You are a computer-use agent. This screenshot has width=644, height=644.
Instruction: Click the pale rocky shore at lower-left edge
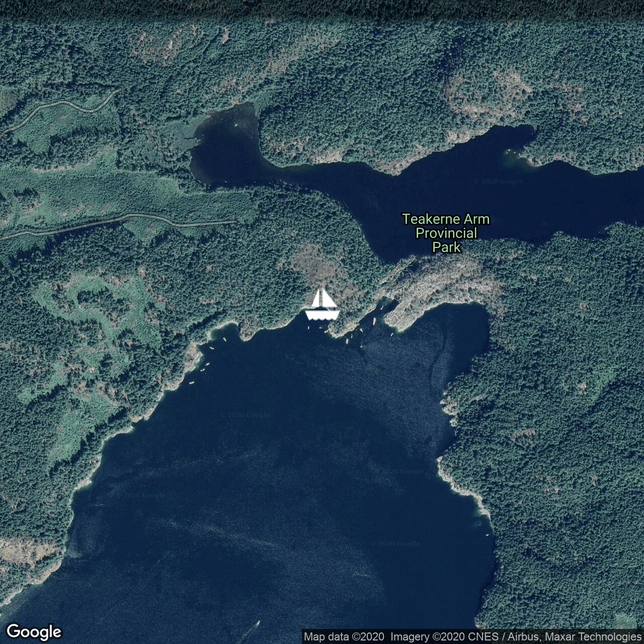(25, 553)
